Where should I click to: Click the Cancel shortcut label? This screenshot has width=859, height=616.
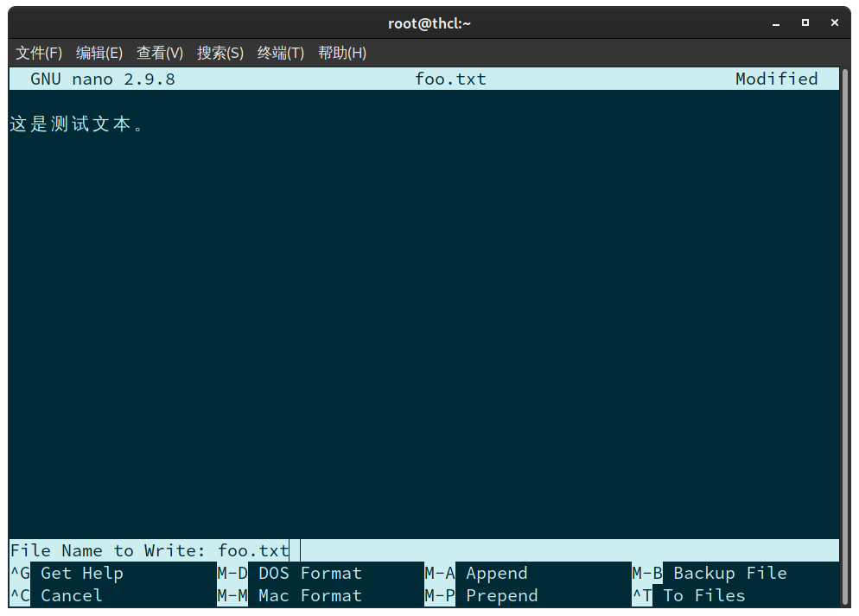point(71,596)
